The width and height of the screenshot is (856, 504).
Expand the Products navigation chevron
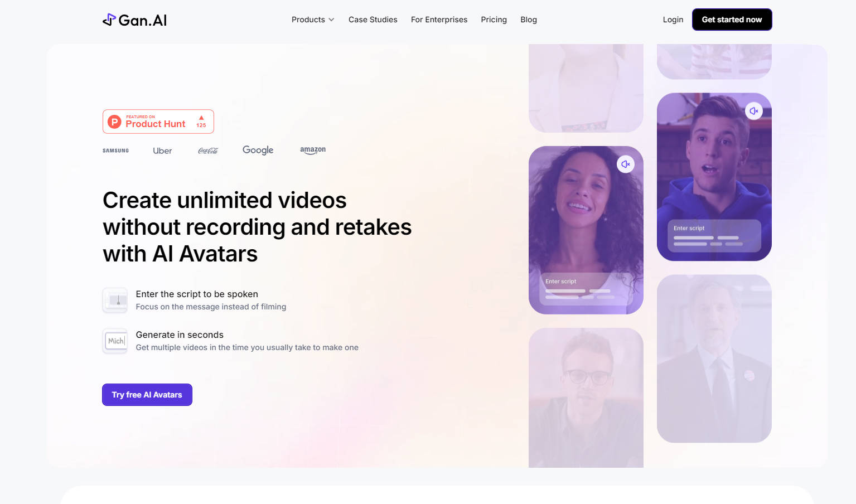[331, 20]
